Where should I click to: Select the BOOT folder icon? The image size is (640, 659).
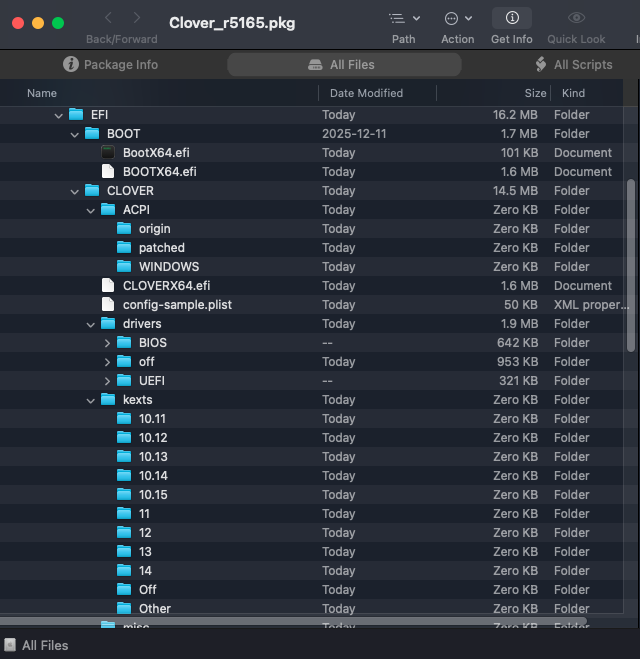pos(92,133)
